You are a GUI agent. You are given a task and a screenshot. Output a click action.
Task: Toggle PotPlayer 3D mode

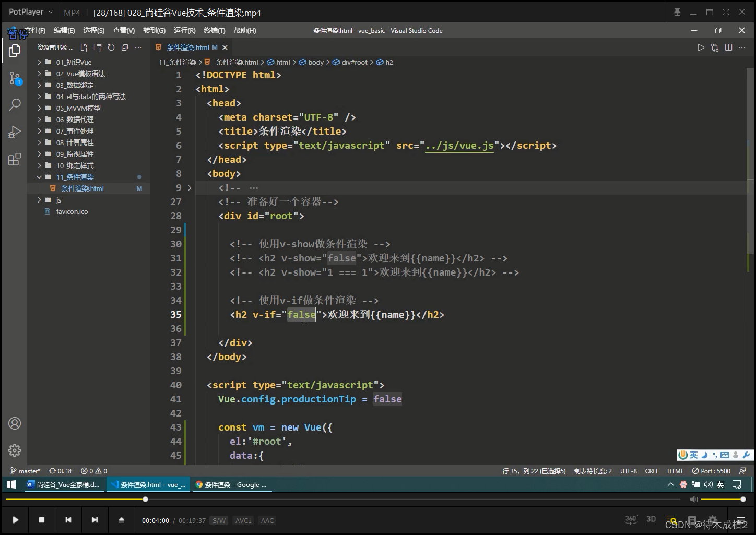pos(651,519)
